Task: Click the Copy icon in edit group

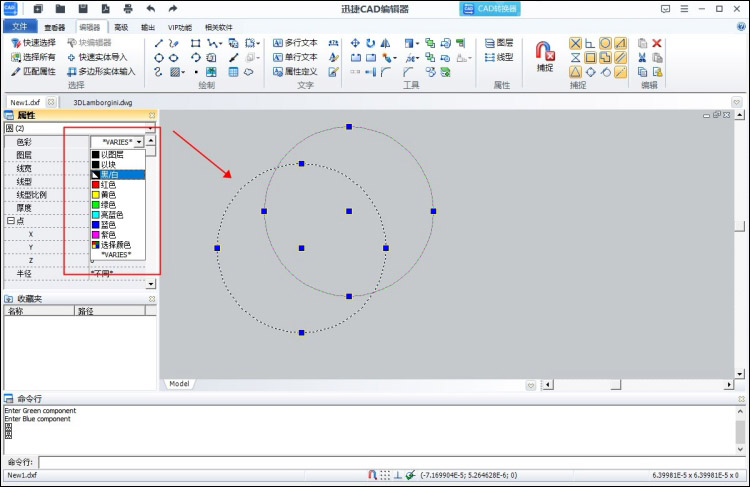Action: [x=642, y=72]
